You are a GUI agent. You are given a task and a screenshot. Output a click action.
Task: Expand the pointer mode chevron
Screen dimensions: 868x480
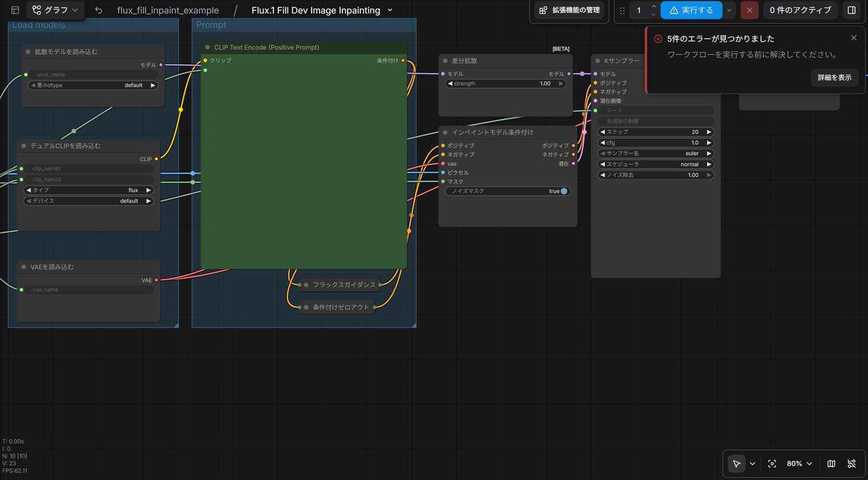click(752, 464)
